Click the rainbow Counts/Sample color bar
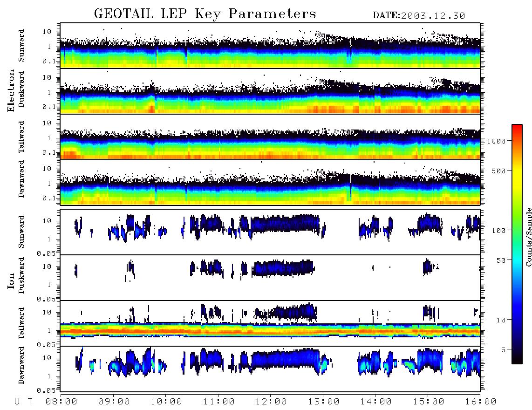 pyautogui.click(x=517, y=244)
